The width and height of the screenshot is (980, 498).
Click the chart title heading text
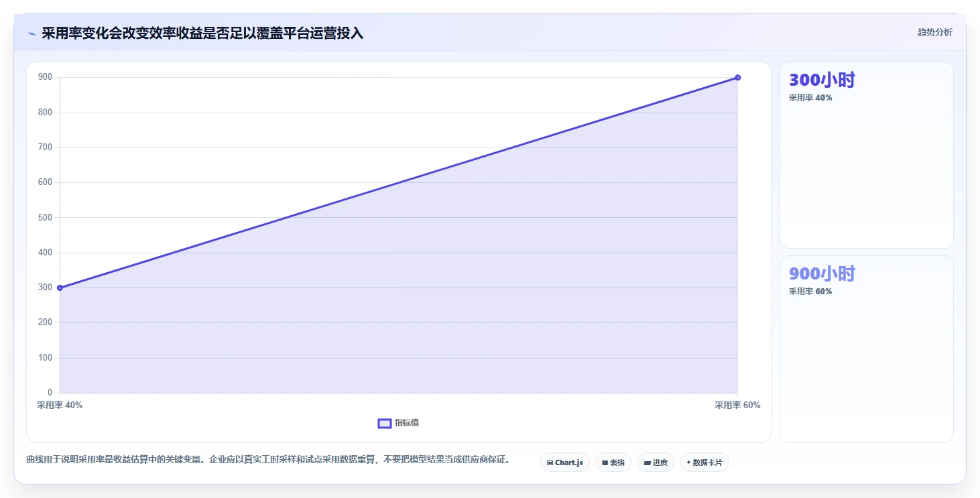(x=202, y=34)
